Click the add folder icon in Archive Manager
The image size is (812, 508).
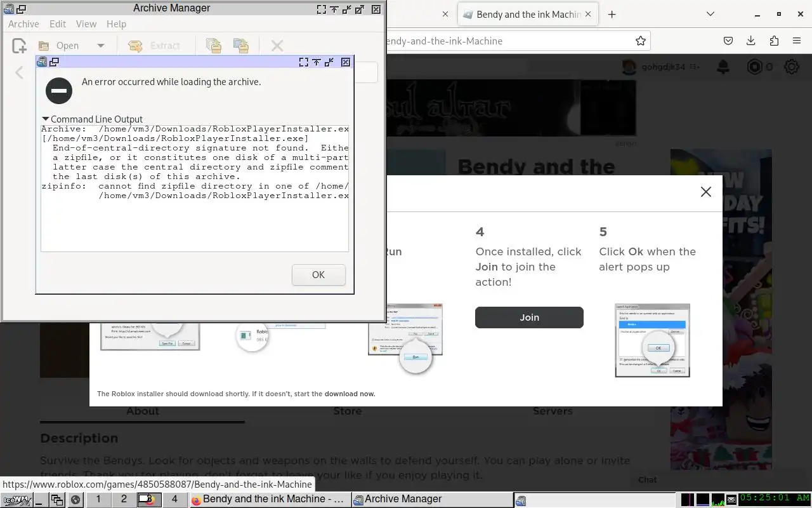point(240,46)
